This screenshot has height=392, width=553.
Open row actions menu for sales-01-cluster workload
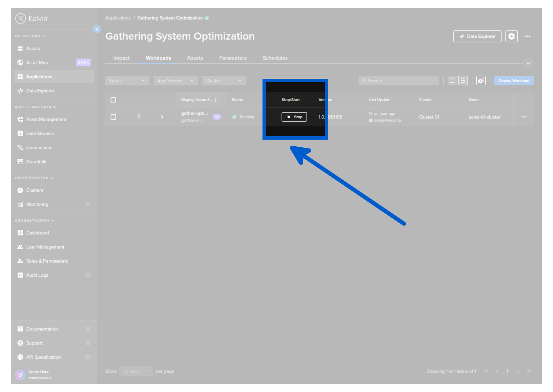523,117
